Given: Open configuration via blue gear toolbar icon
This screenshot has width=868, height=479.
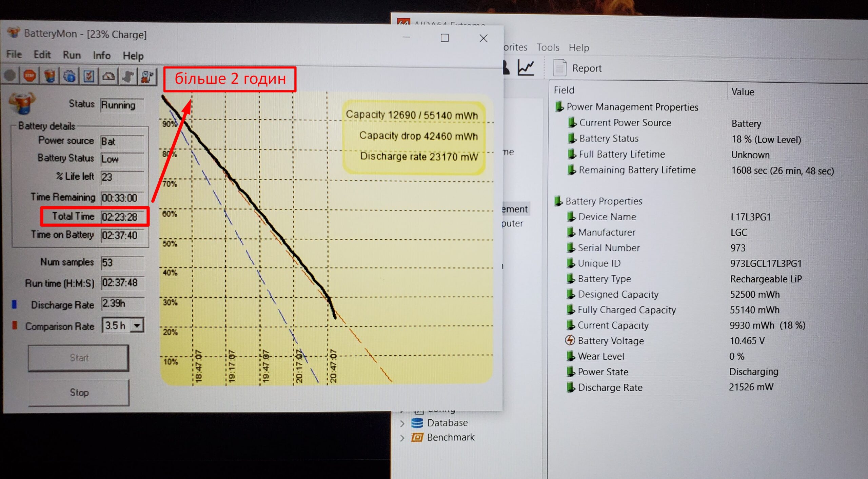Looking at the screenshot, I should (70, 76).
